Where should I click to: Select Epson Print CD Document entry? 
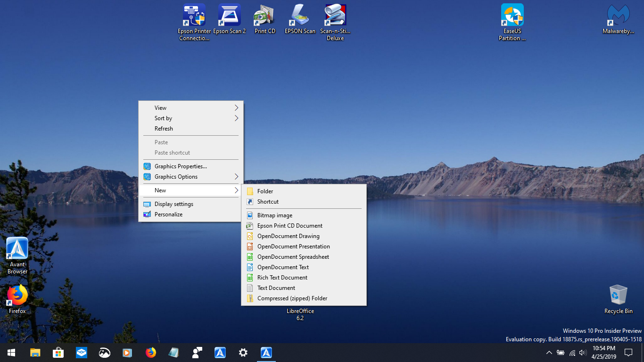point(304,226)
